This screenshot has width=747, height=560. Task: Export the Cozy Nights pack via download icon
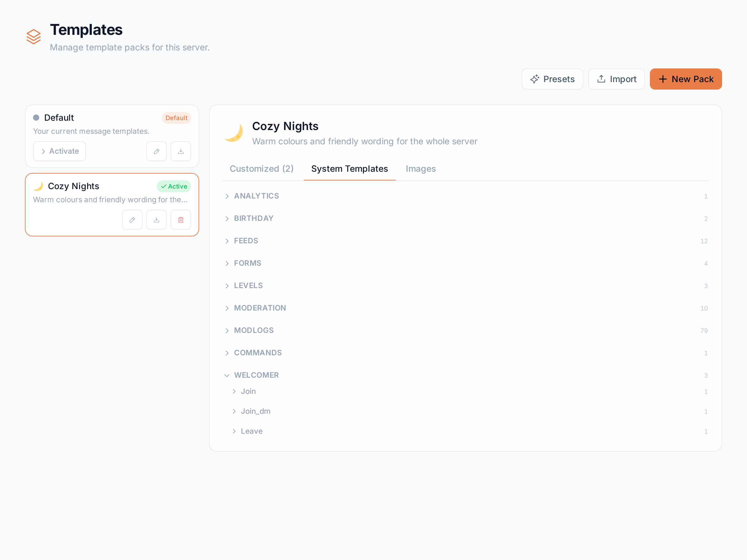156,220
